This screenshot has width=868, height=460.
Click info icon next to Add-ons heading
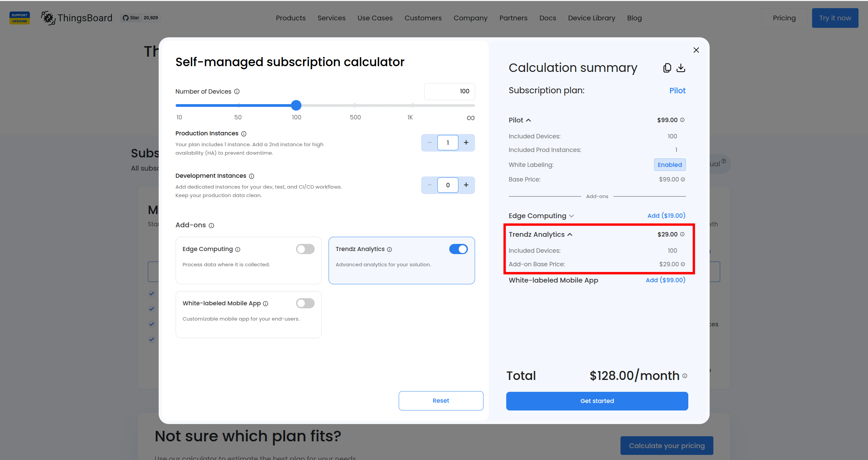pyautogui.click(x=212, y=226)
